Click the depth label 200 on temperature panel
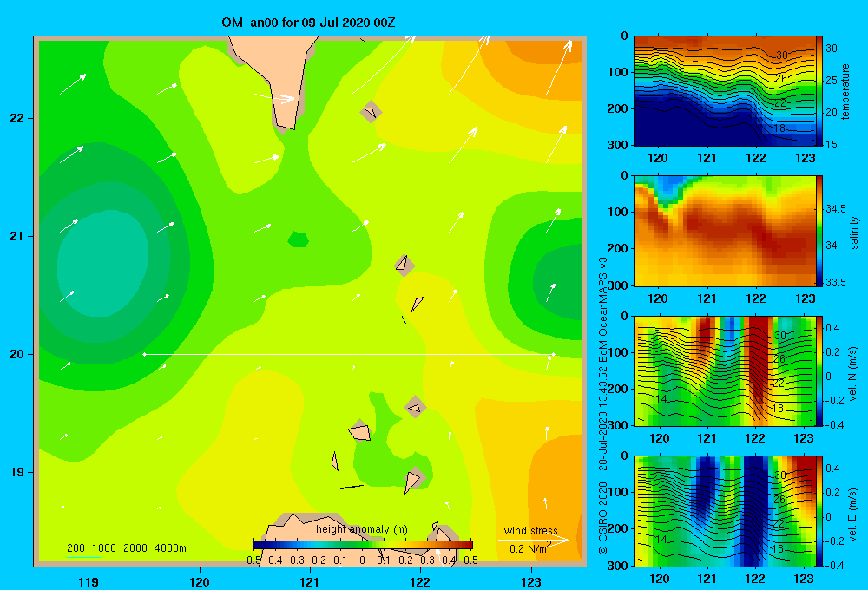Screen dimensions: 868x590 tap(618, 109)
